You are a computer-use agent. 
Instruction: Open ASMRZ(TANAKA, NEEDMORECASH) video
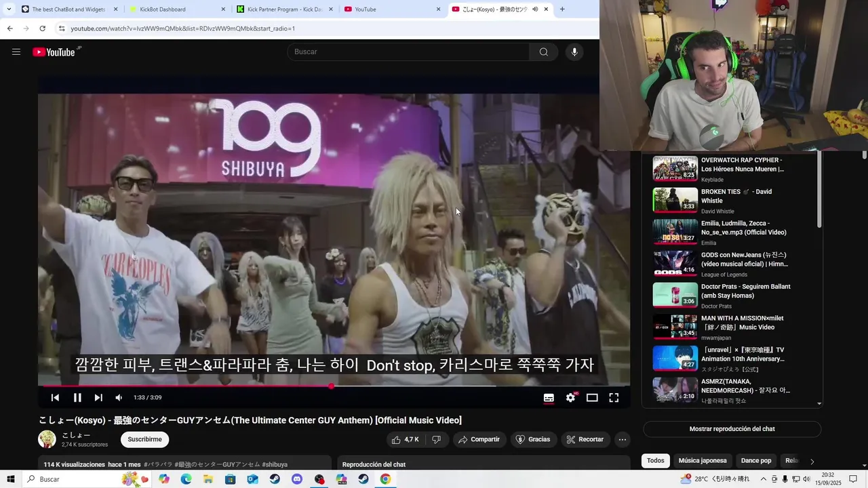click(721, 390)
